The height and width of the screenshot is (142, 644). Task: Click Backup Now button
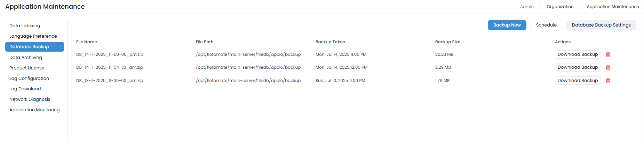pyautogui.click(x=507, y=25)
